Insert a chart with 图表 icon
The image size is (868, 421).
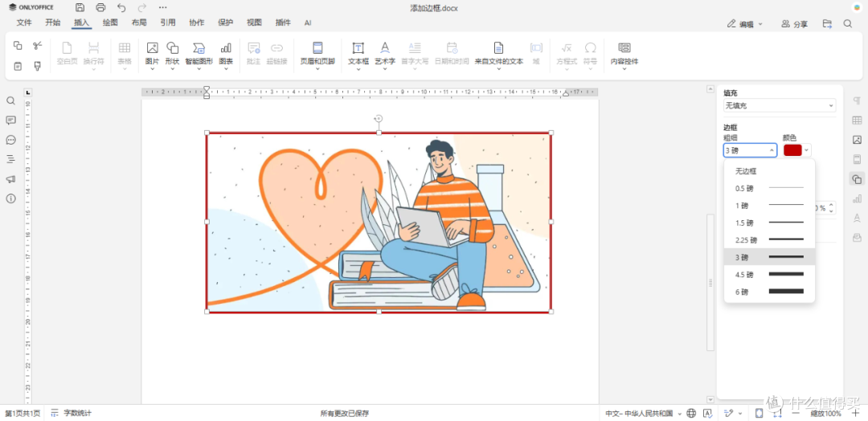(226, 54)
